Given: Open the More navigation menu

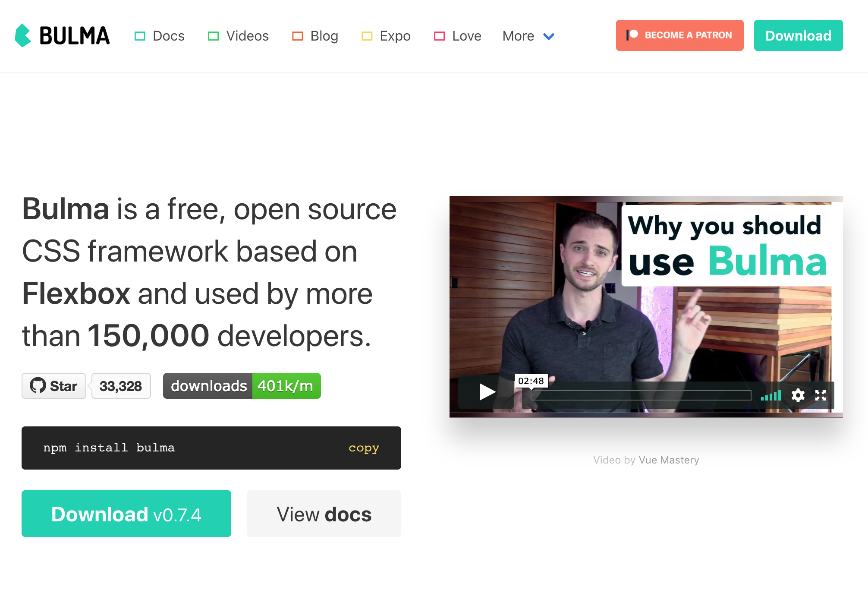Looking at the screenshot, I should 528,36.
